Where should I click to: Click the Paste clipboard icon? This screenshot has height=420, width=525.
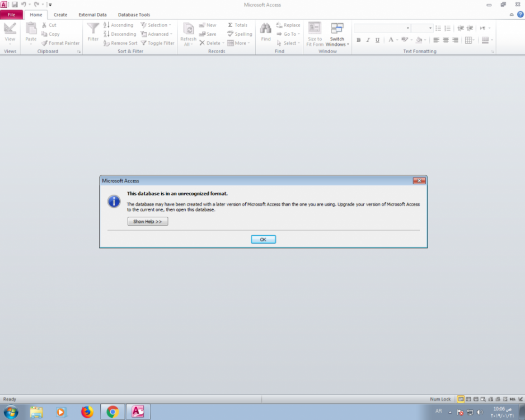pyautogui.click(x=31, y=29)
